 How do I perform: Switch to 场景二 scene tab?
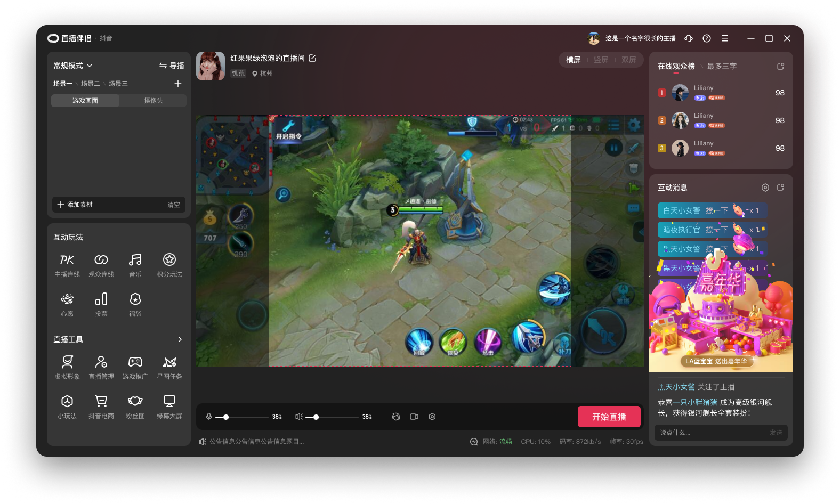[90, 84]
